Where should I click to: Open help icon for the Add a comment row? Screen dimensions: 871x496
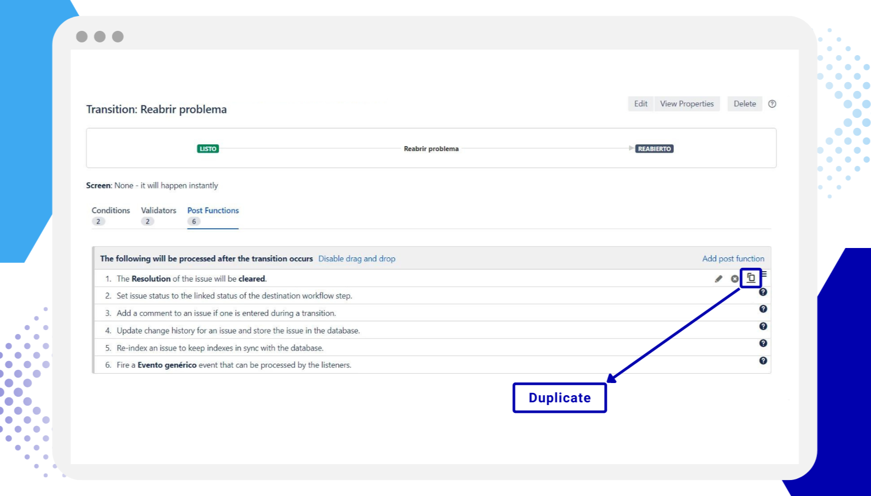pos(763,309)
